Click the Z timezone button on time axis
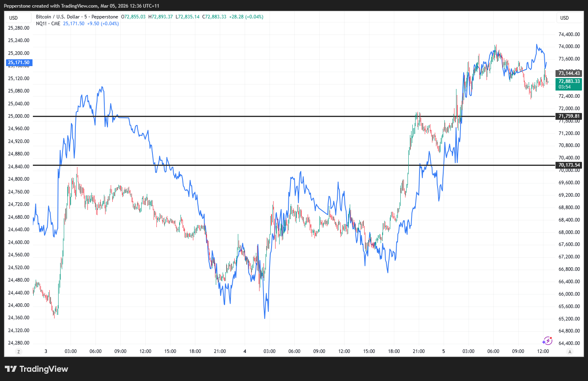The width and height of the screenshot is (588, 381). click(18, 352)
